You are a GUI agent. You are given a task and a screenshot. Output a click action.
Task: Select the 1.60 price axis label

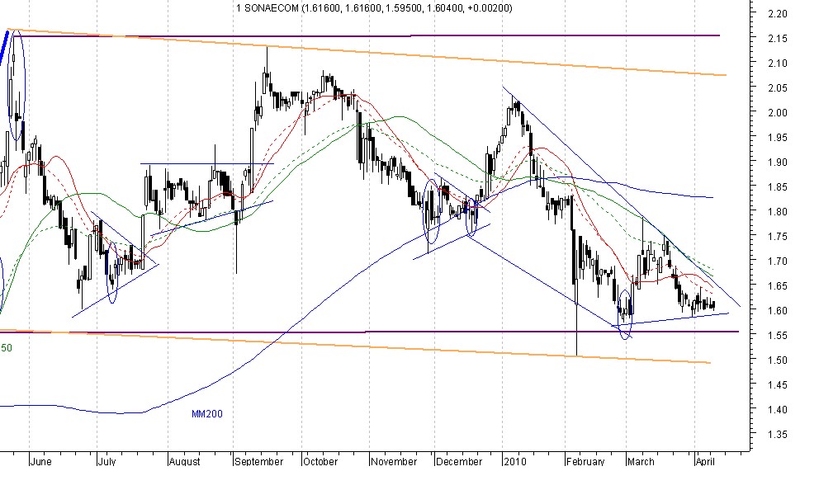click(x=777, y=310)
